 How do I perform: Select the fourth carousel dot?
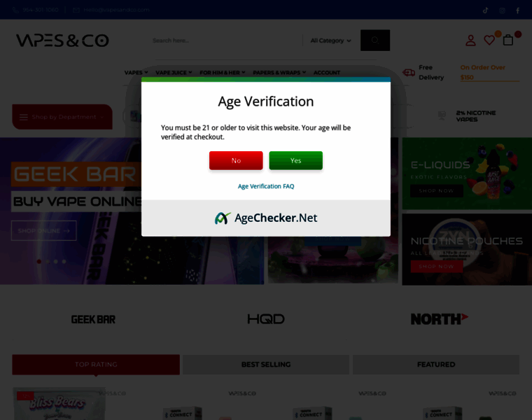[x=64, y=262]
